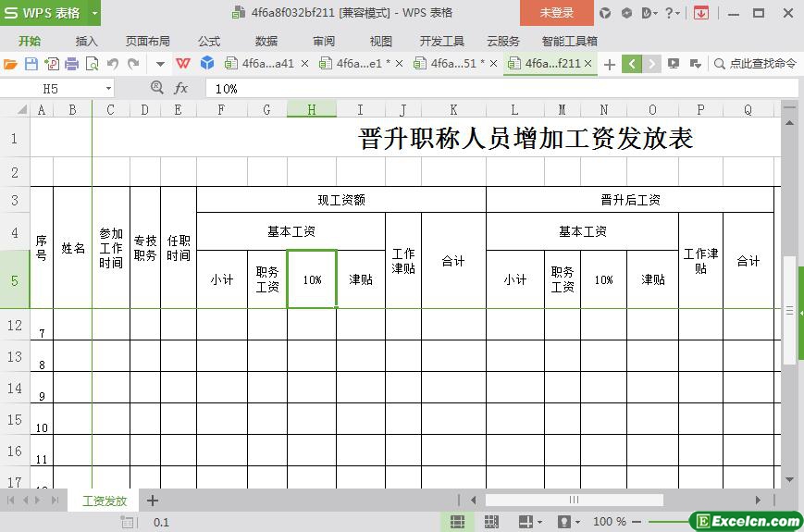Switch to Normal view in status bar

[457, 522]
